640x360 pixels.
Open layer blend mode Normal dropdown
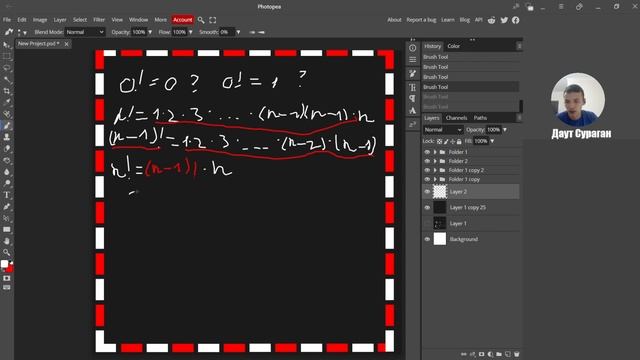point(443,130)
